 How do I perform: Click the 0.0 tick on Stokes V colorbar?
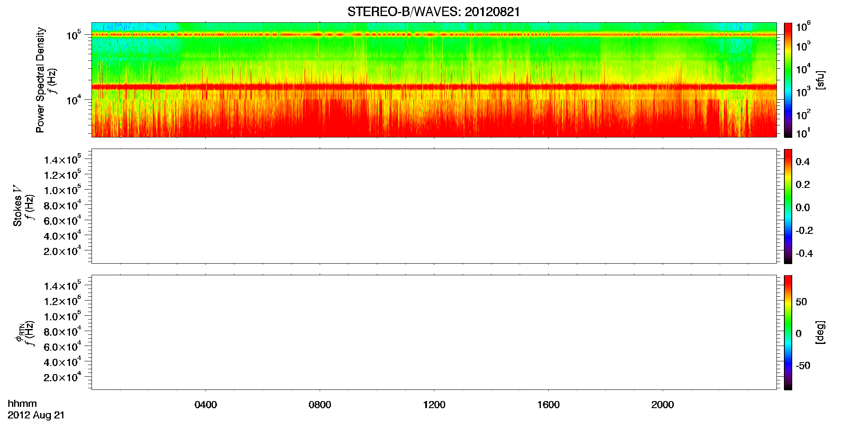pos(803,208)
